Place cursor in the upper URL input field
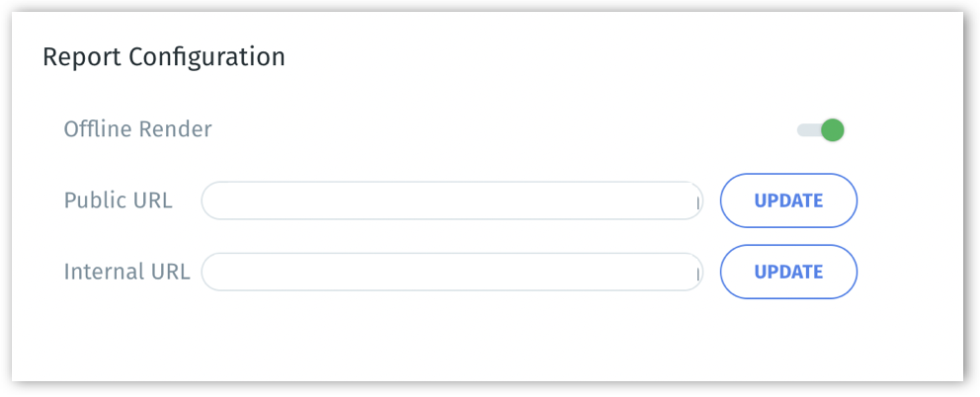 450,200
